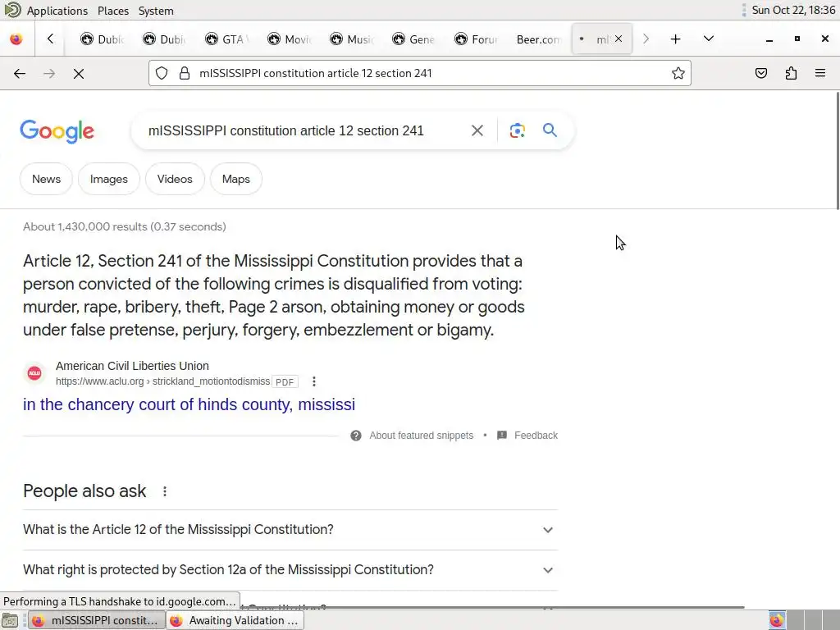The width and height of the screenshot is (840, 630).
Task: Go to the Google logo homepage
Action: (x=57, y=131)
